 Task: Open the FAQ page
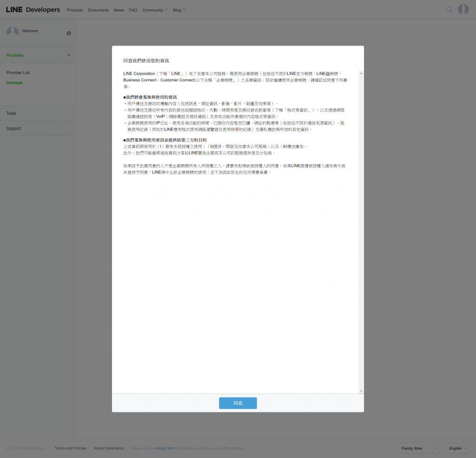pyautogui.click(x=133, y=10)
